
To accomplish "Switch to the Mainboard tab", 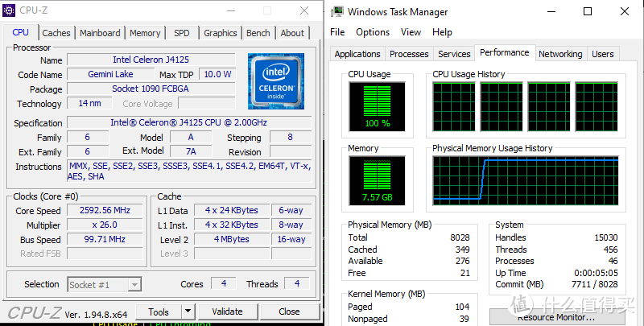I will [x=100, y=33].
